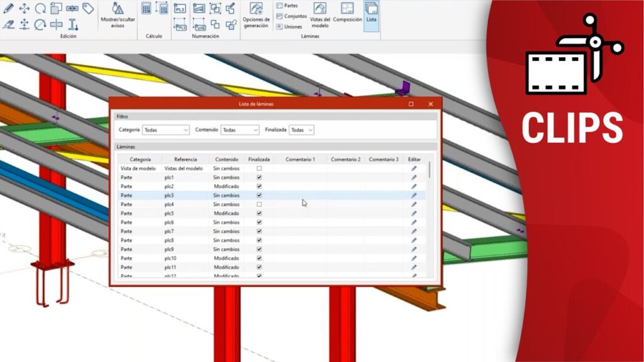Viewport: 644px width, 362px height.
Task: Uncheck the Finalizada box for plc2
Action: tap(259, 187)
